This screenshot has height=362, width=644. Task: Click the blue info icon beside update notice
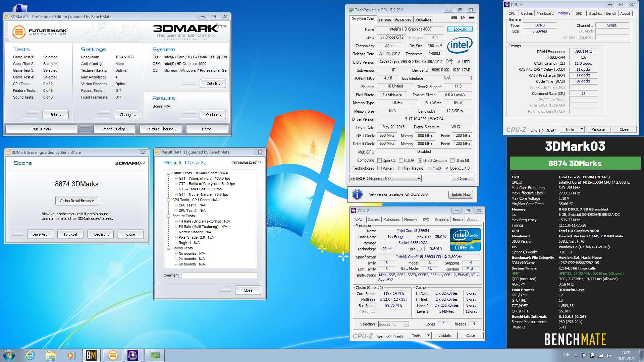pyautogui.click(x=357, y=194)
